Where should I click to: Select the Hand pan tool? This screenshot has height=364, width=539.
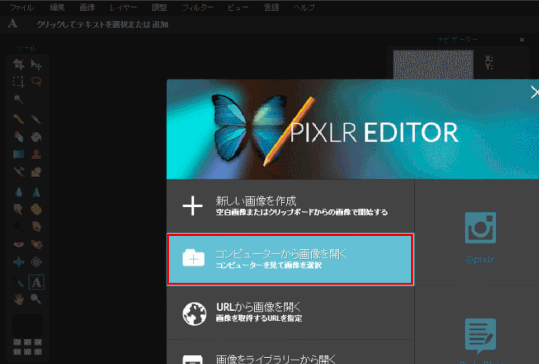19,299
